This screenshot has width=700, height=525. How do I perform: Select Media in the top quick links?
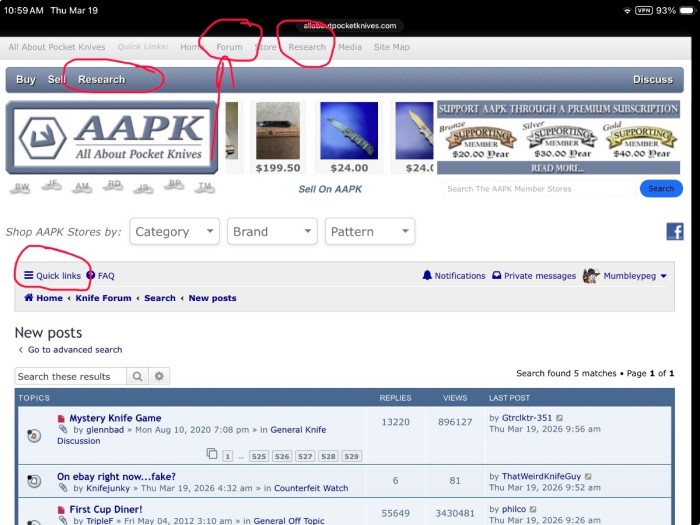tap(350, 47)
